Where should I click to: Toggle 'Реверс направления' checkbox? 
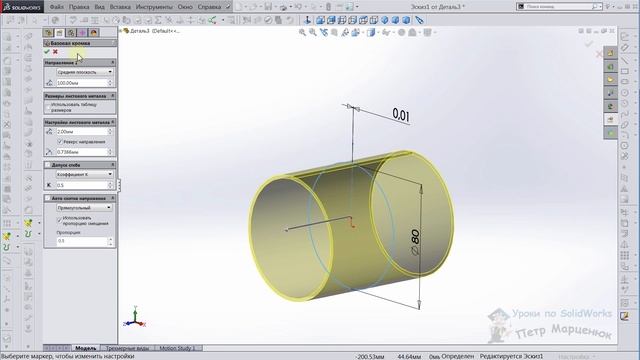click(x=60, y=142)
